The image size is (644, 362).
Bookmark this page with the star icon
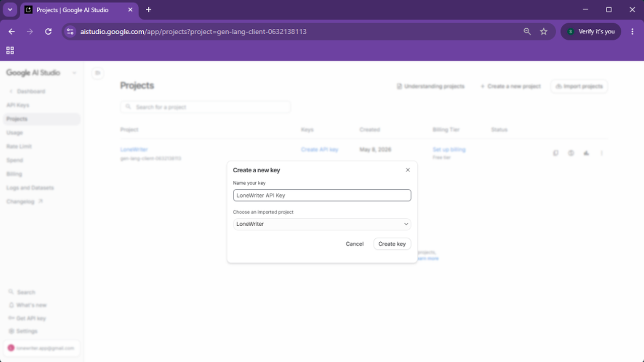point(544,31)
